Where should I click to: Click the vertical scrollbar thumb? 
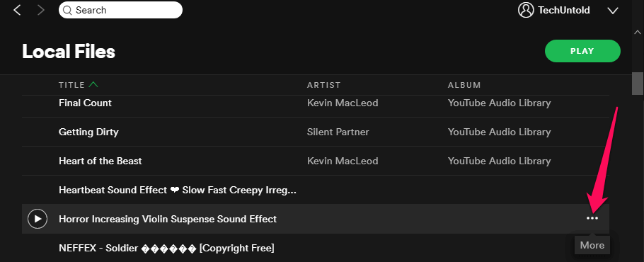coord(638,84)
